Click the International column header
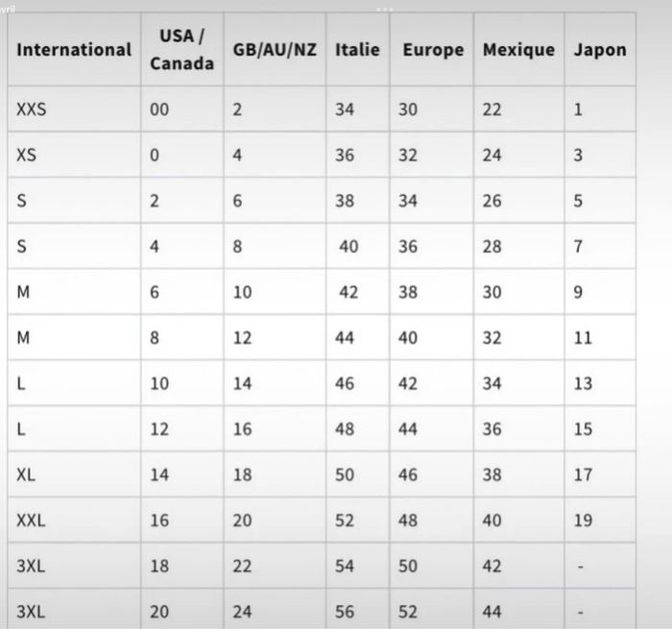The height and width of the screenshot is (629, 672). coord(74,49)
